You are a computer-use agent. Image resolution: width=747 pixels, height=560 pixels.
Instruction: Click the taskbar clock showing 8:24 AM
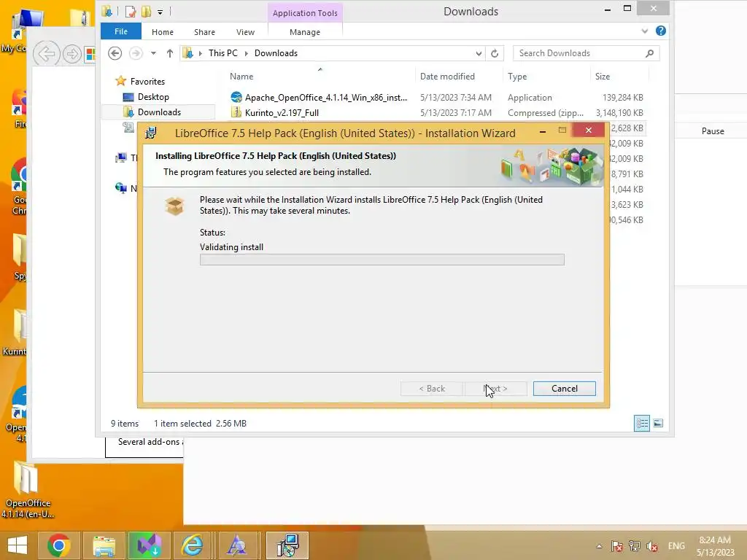point(715,545)
